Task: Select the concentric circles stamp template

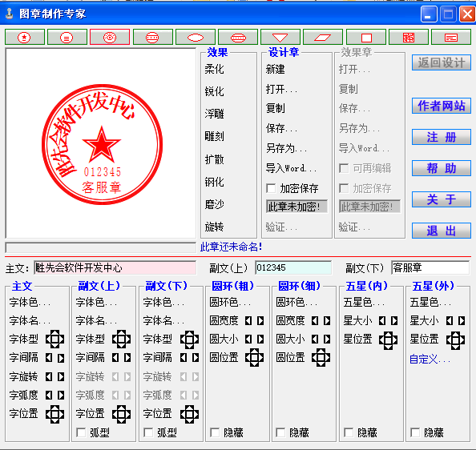Action: coord(110,38)
